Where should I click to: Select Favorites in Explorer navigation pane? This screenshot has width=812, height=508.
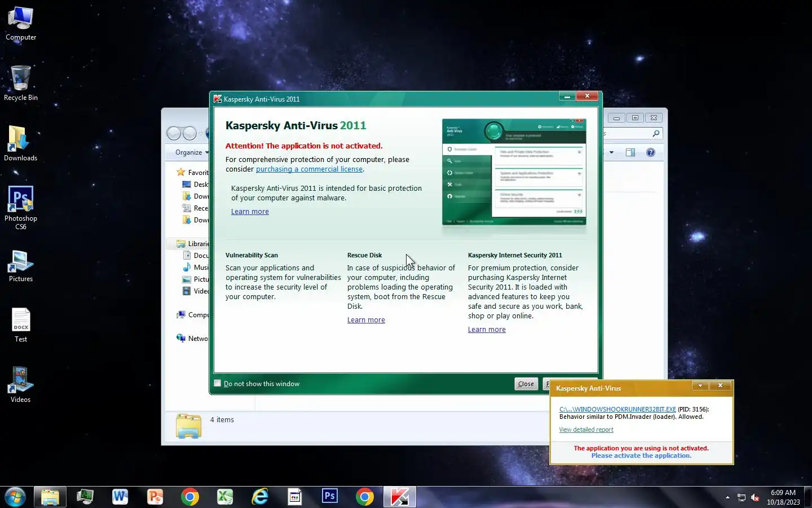[x=192, y=172]
